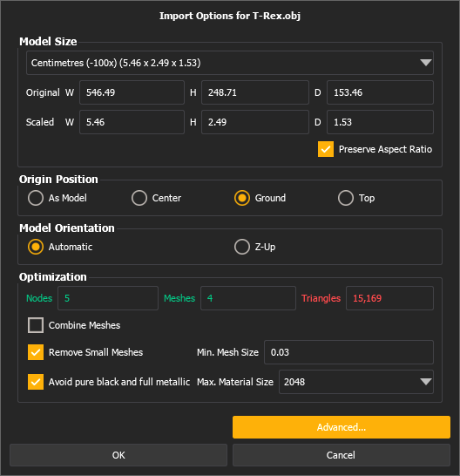
Task: Focus the Scaled height field 2.49
Action: [x=255, y=122]
